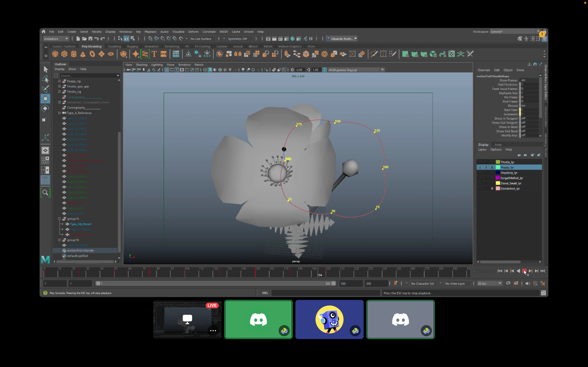Image resolution: width=588 pixels, height=367 pixels.
Task: Click the polygon type text shelf icon
Action: (154, 54)
